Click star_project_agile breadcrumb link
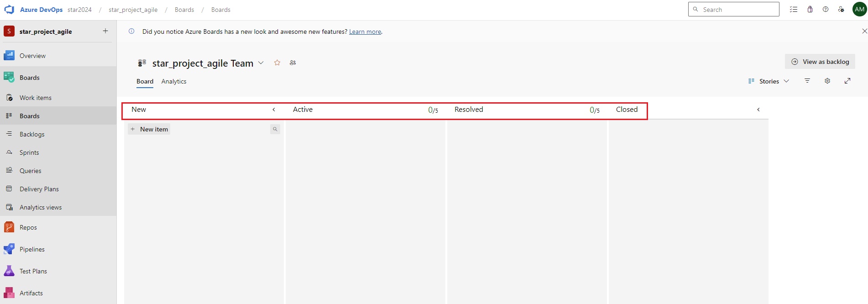The image size is (868, 304). pos(133,10)
